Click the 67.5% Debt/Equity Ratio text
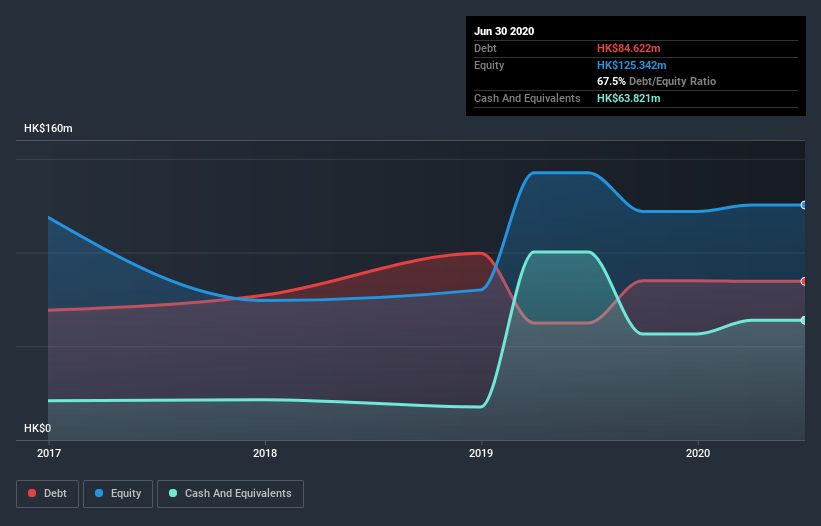Image resolution: width=821 pixels, height=526 pixels. (657, 81)
